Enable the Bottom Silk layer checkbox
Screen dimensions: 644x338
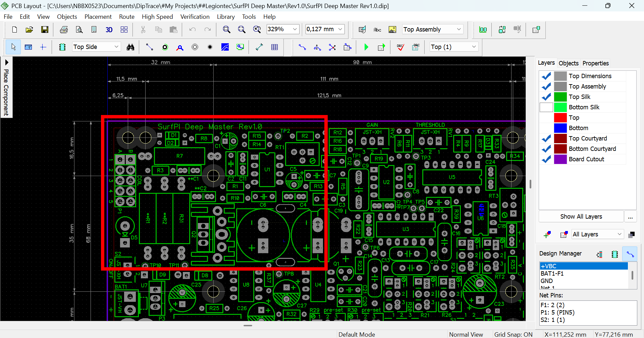[546, 107]
